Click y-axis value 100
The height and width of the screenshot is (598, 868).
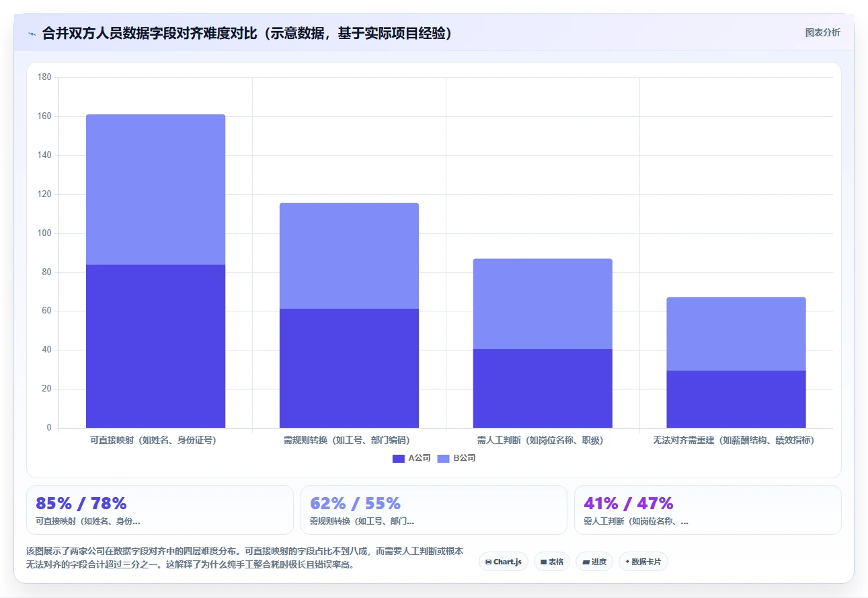coord(44,233)
